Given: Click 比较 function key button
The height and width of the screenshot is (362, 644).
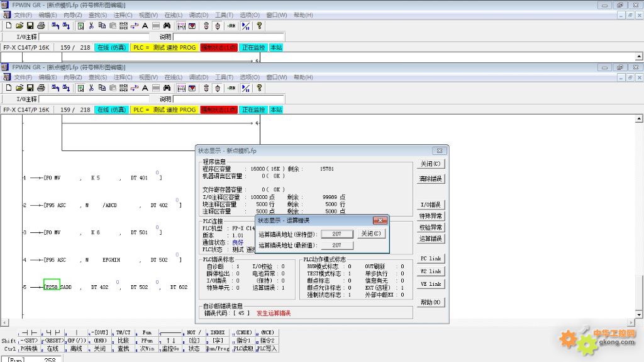Looking at the screenshot, I should pyautogui.click(x=123, y=341).
